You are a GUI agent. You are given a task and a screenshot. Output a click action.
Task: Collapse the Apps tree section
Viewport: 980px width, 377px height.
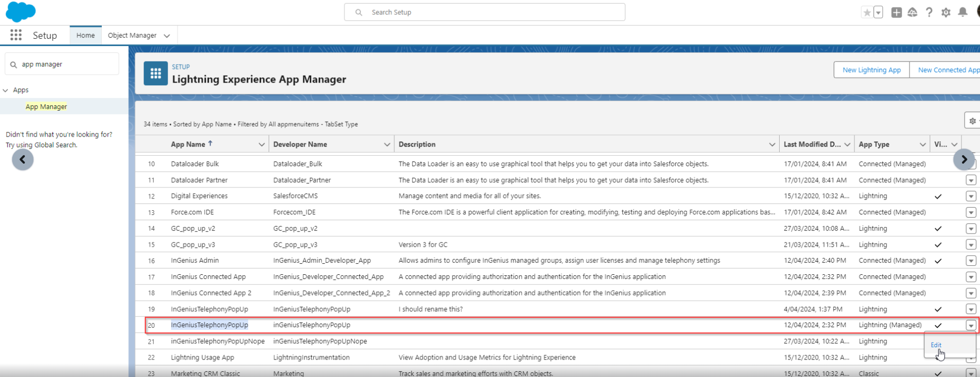[6, 91]
